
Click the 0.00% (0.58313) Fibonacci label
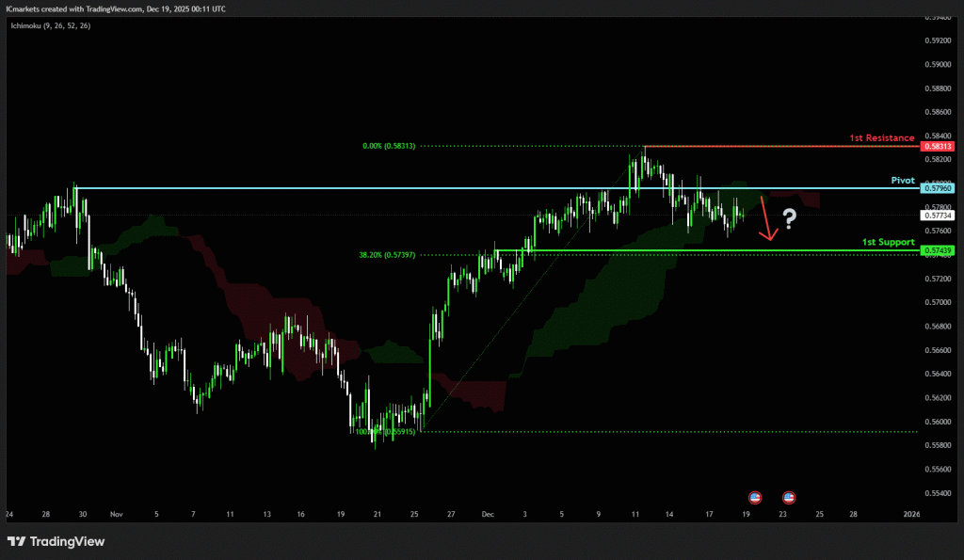388,146
